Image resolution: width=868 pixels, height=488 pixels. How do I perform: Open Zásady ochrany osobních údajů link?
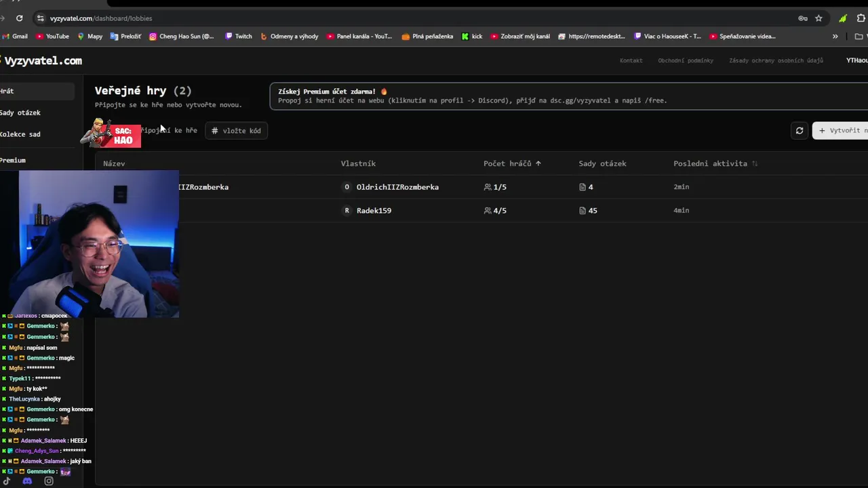776,60
